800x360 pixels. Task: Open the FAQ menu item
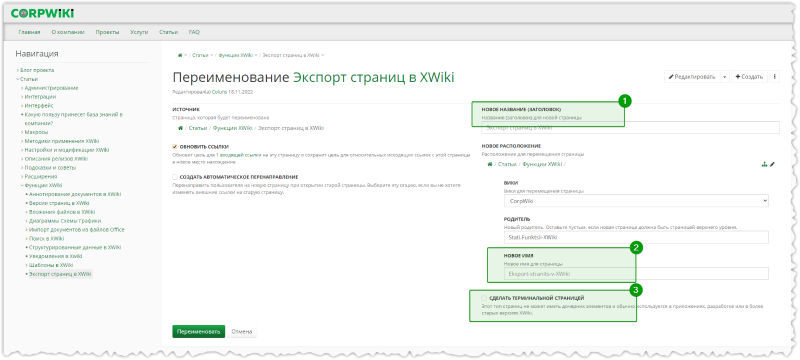[194, 32]
